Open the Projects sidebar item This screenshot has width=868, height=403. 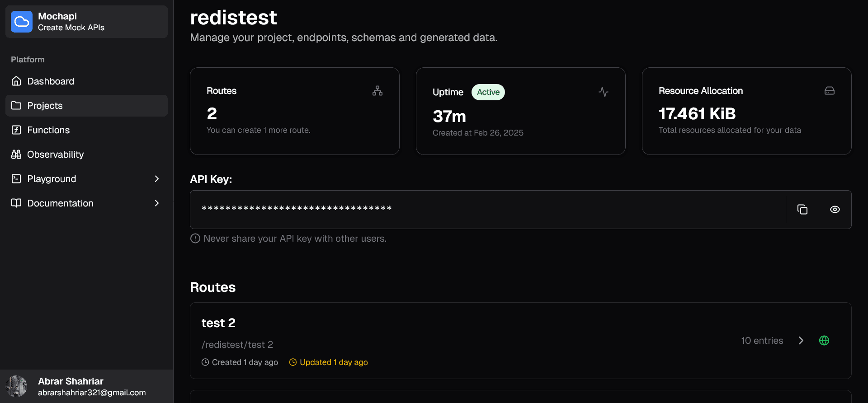click(x=45, y=106)
